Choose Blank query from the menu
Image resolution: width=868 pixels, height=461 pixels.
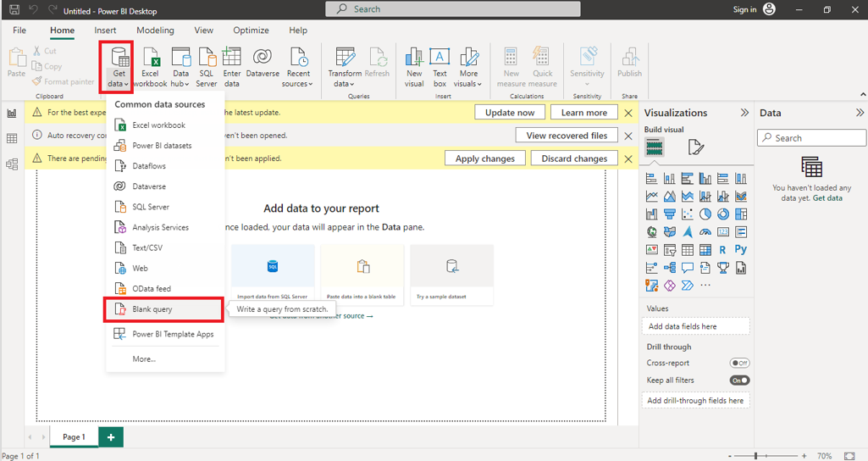click(x=163, y=309)
